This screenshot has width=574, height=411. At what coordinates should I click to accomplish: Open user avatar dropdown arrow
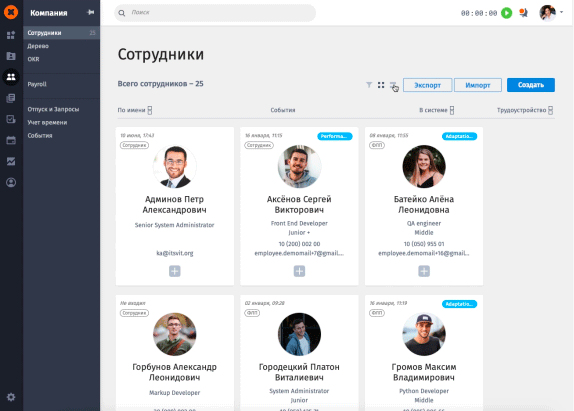pyautogui.click(x=562, y=12)
